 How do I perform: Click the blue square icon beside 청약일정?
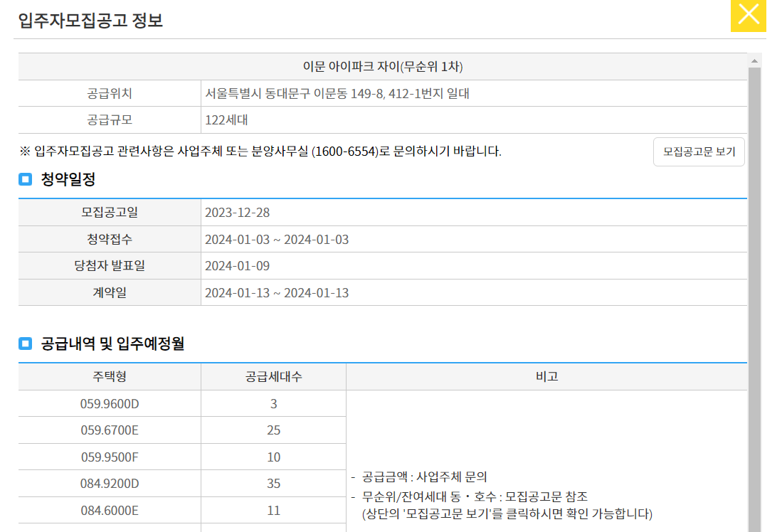[x=26, y=179]
